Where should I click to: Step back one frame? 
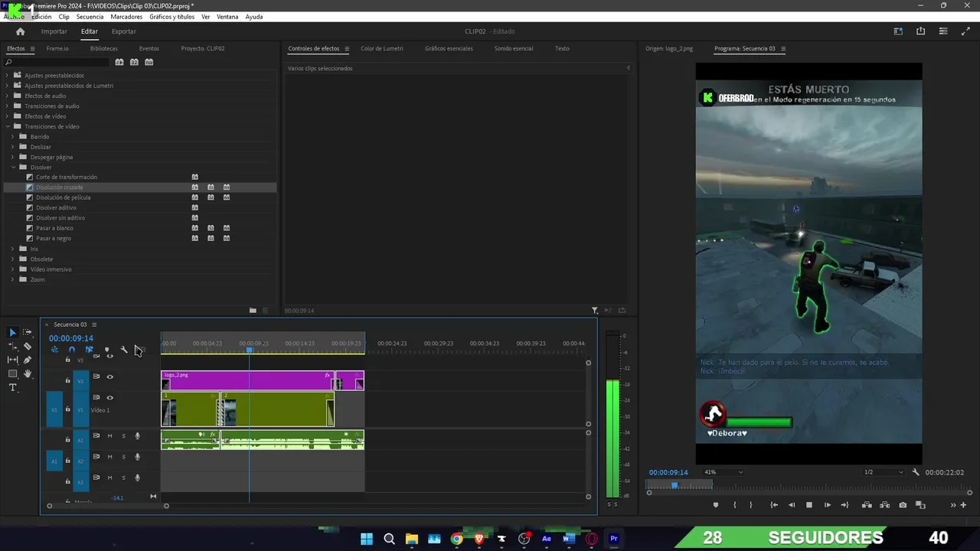pos(792,505)
